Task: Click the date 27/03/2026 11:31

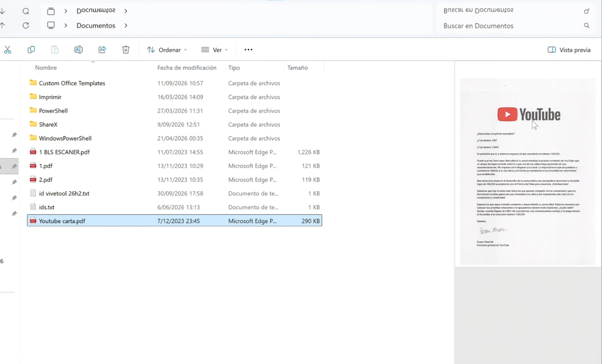Action: [180, 110]
